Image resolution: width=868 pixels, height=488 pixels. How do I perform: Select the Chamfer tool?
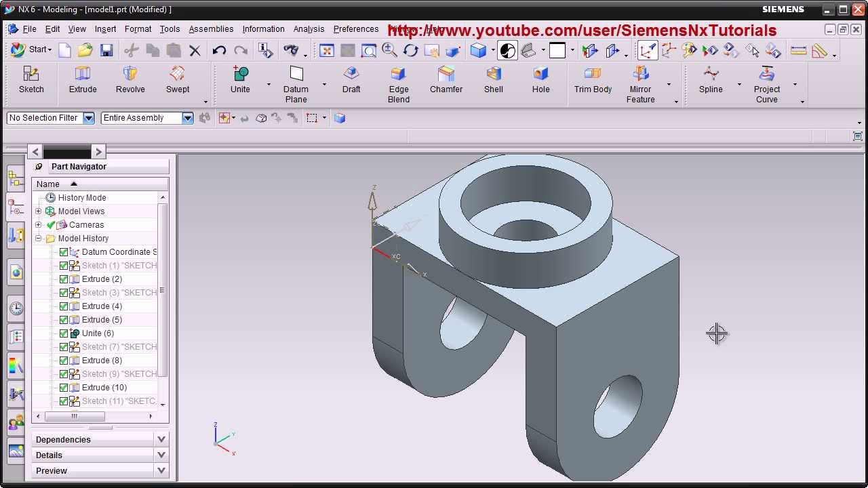tap(446, 79)
